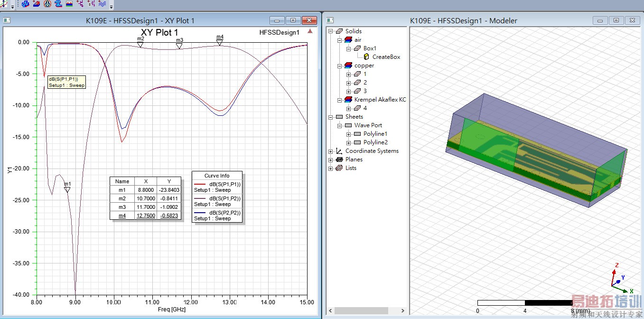Click red line swatch for dB(S(P1,P1))

coord(201,184)
